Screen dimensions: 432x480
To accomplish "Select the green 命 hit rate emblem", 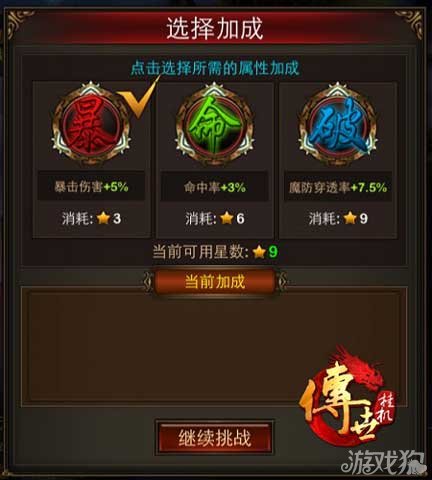I will (214, 125).
